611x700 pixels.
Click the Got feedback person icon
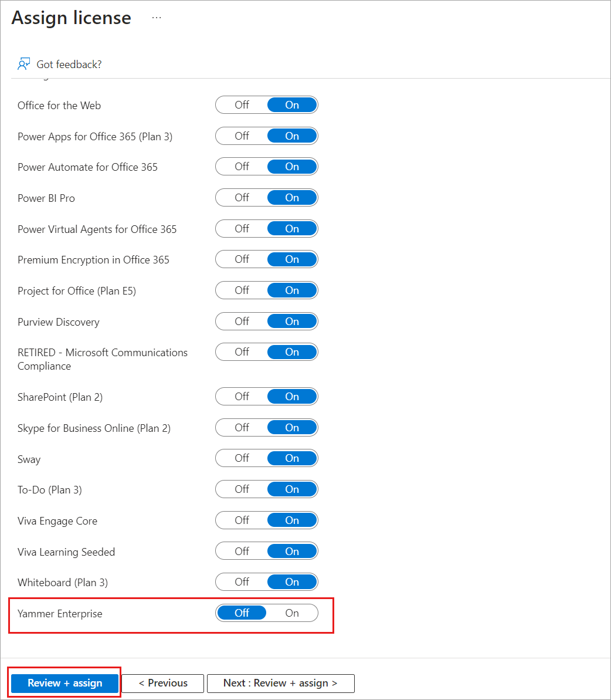[x=23, y=64]
